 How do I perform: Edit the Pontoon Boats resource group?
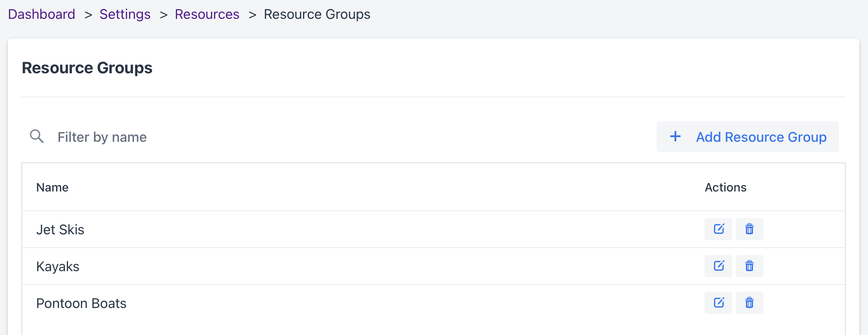coord(718,303)
